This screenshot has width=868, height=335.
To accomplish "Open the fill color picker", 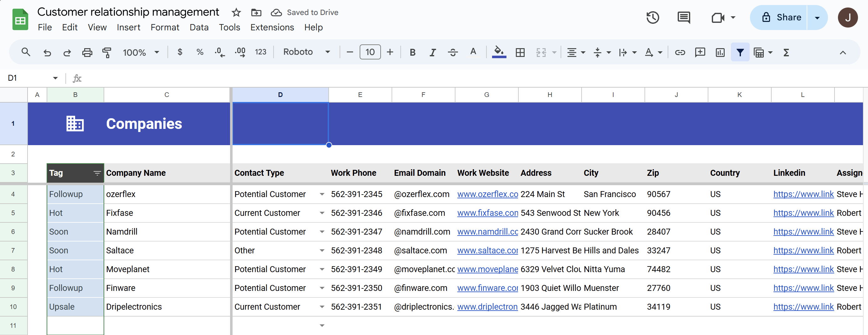I will click(499, 52).
